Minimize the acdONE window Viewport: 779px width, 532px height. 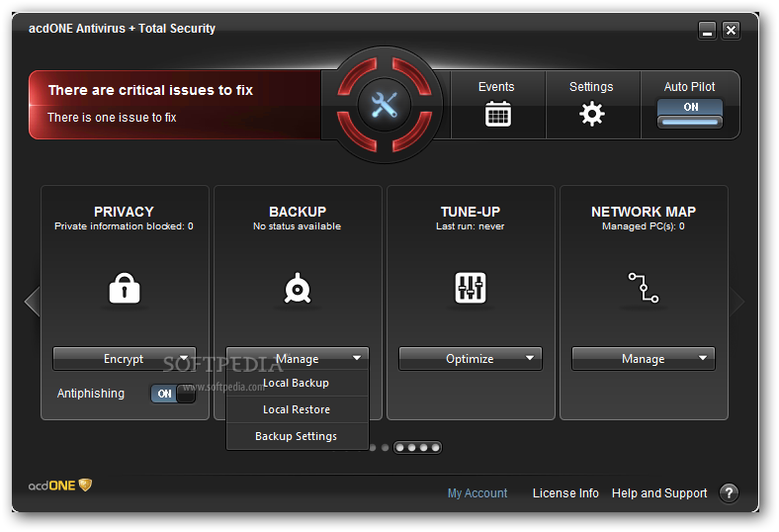pos(707,31)
